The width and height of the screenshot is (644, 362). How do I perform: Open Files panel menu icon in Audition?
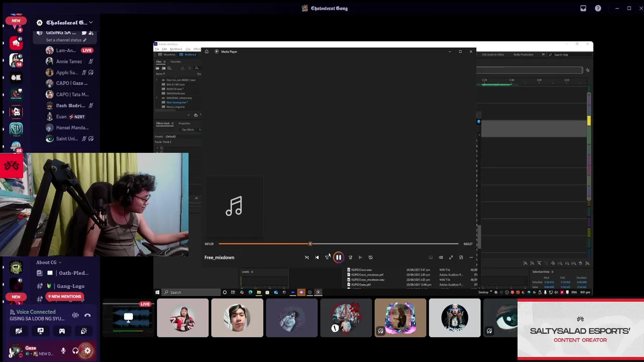pyautogui.click(x=164, y=62)
